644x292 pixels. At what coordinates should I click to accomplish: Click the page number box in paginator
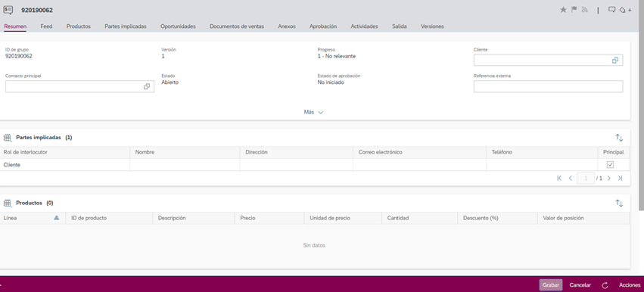586,179
